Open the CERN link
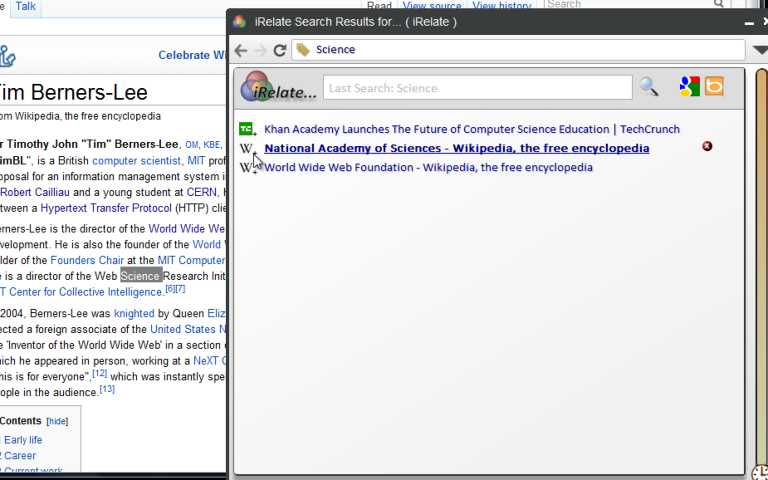 (x=201, y=192)
